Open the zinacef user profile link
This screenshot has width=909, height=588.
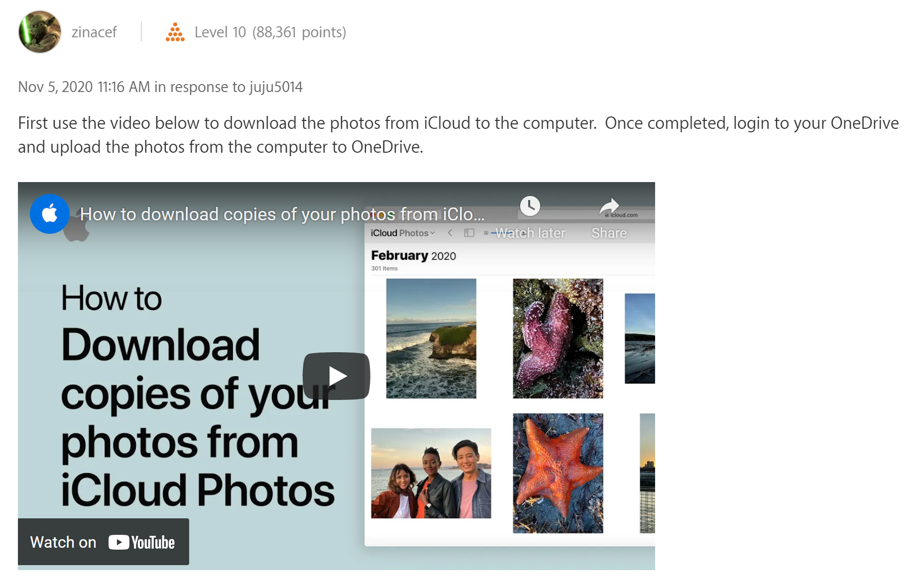(x=94, y=32)
